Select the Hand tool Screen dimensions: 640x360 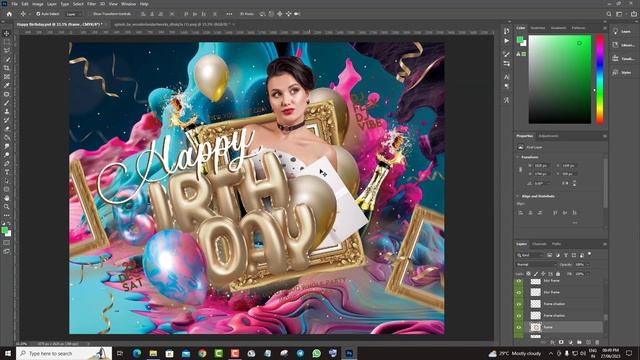click(x=7, y=198)
